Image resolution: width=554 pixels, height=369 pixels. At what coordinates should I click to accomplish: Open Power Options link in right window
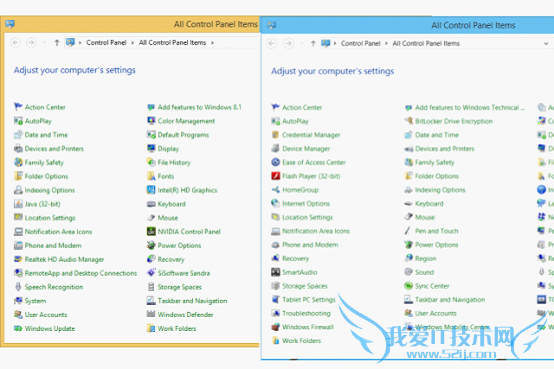click(437, 245)
